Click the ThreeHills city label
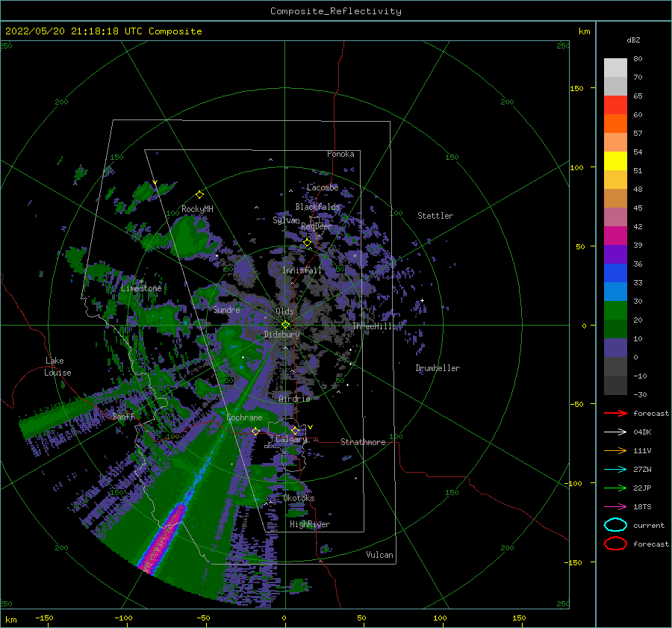 pos(375,326)
